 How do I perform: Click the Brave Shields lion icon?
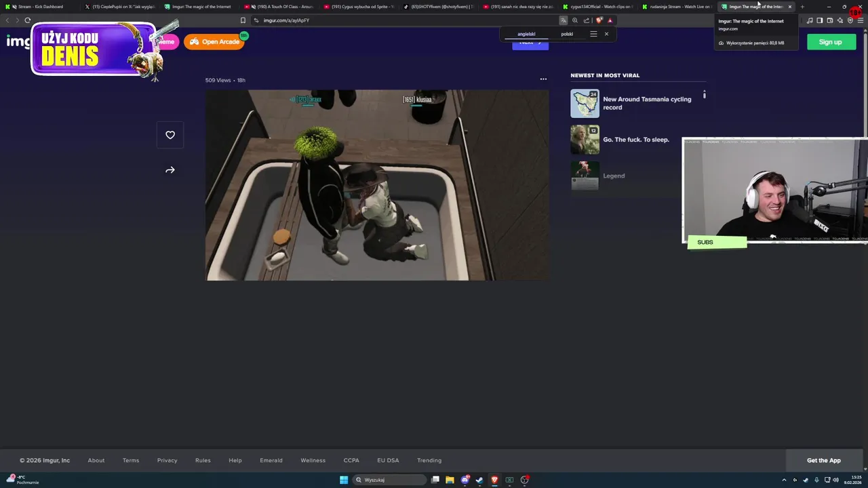pyautogui.click(x=599, y=20)
